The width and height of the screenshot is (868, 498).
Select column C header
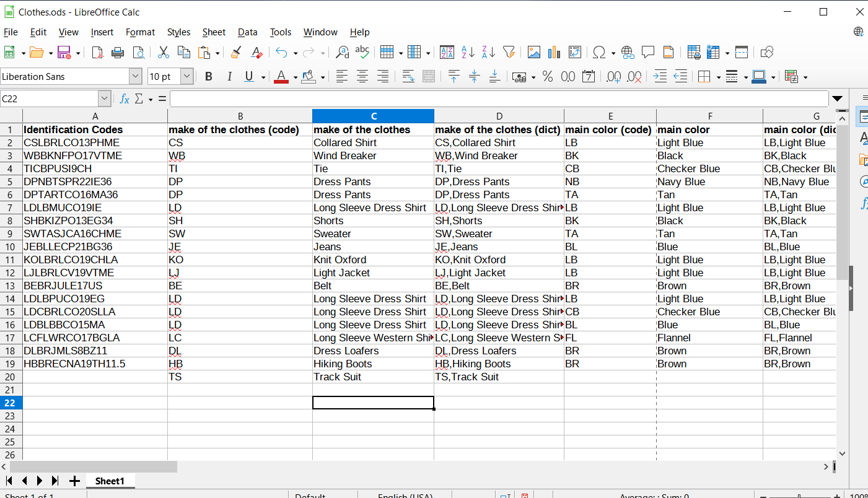374,116
